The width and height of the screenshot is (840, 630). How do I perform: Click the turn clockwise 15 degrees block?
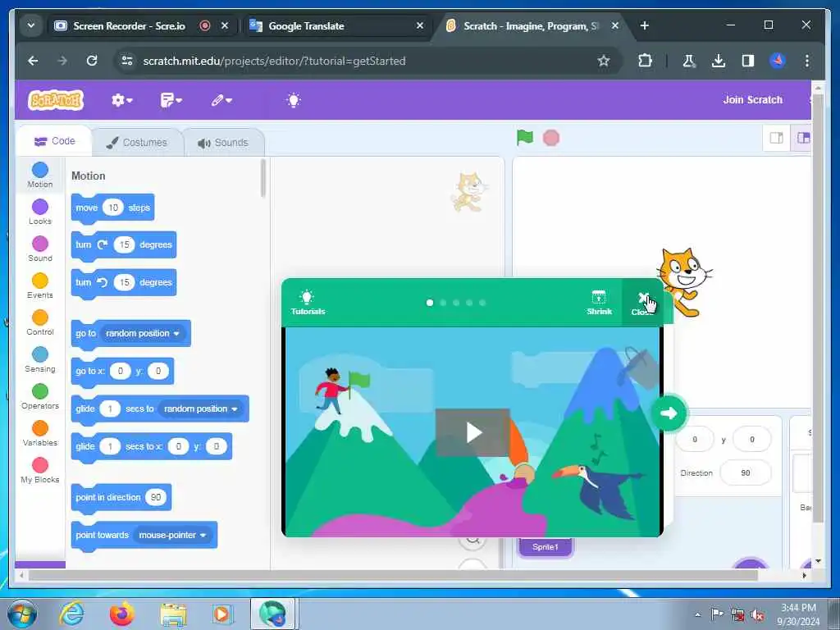124,245
